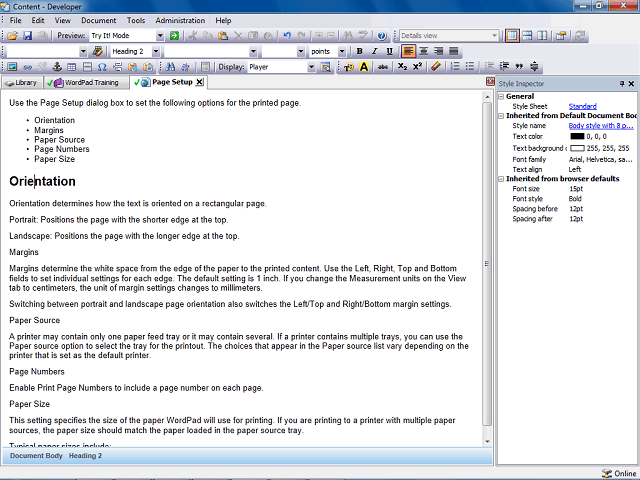
Task: Center align the text
Action: tap(424, 51)
